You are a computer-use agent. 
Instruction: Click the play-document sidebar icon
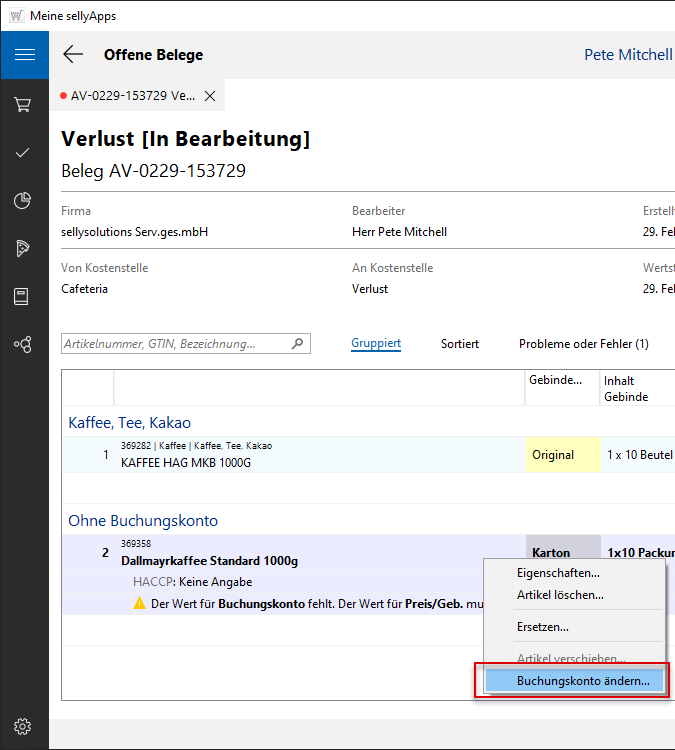coord(23,249)
